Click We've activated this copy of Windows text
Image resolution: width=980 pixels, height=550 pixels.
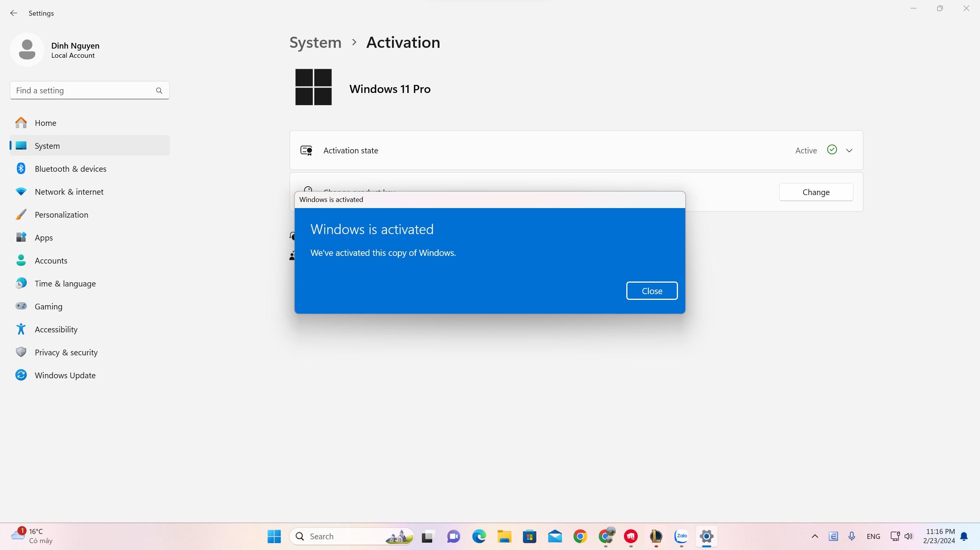point(383,253)
